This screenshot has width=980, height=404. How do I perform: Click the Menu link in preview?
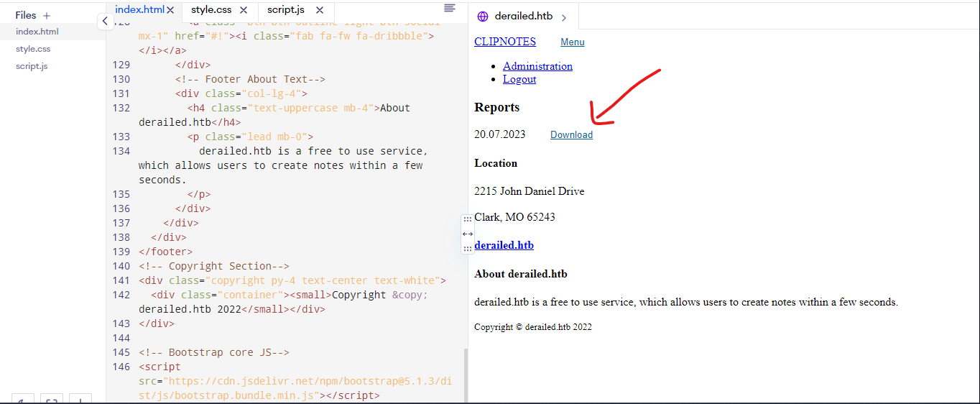[x=573, y=42]
